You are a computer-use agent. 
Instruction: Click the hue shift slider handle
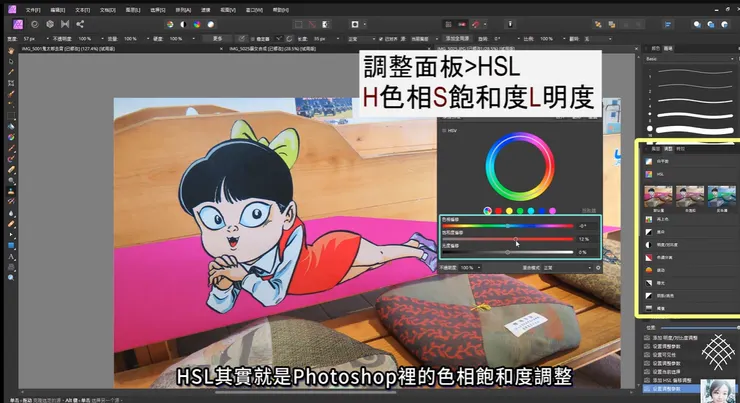[x=508, y=226]
